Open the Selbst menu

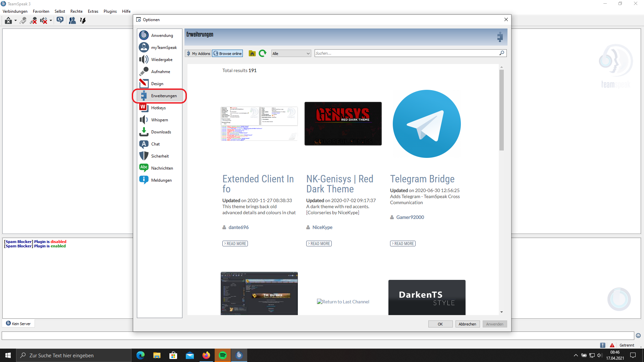pos(60,11)
